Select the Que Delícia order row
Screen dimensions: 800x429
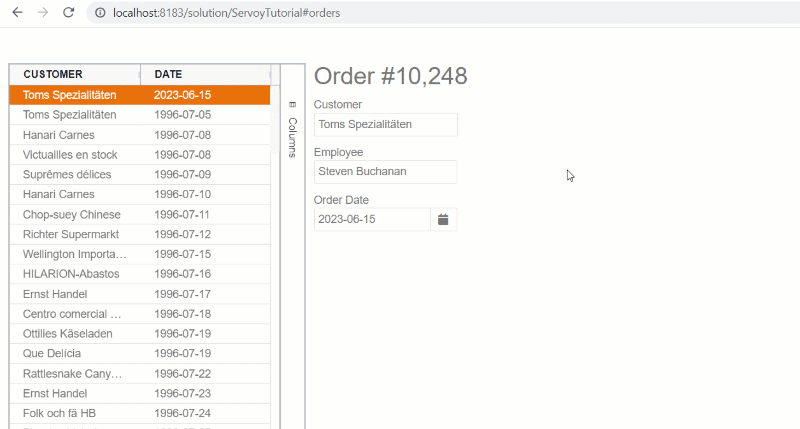point(139,353)
